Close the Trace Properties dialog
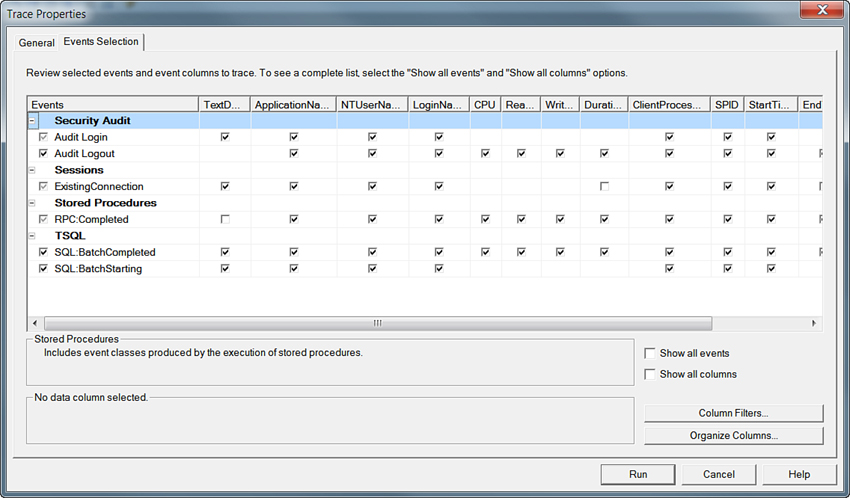The image size is (850, 498). [x=822, y=12]
